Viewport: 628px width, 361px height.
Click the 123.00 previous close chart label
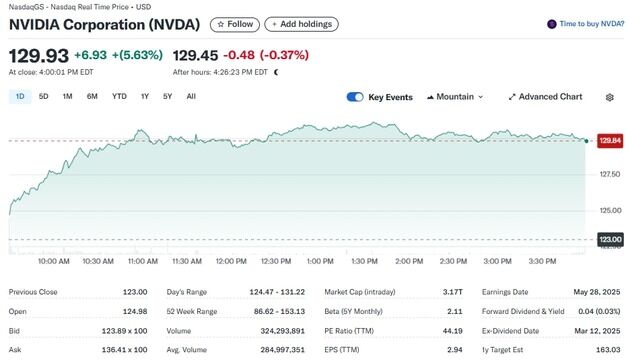point(610,240)
